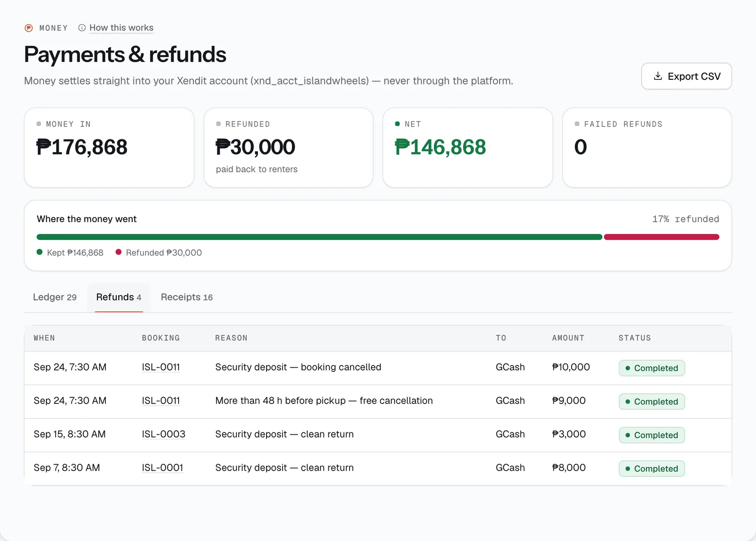Click the REASON column header
Viewport: 756px width, 541px height.
tap(231, 338)
